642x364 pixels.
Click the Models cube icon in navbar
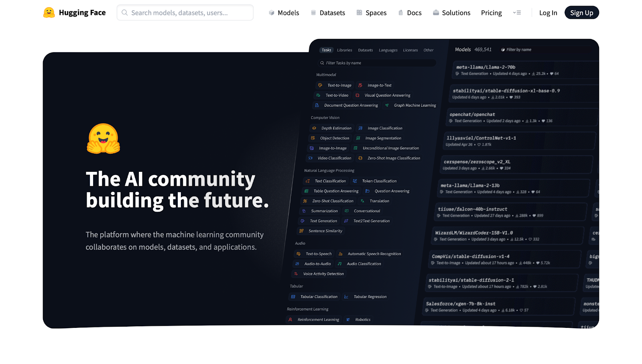point(272,13)
